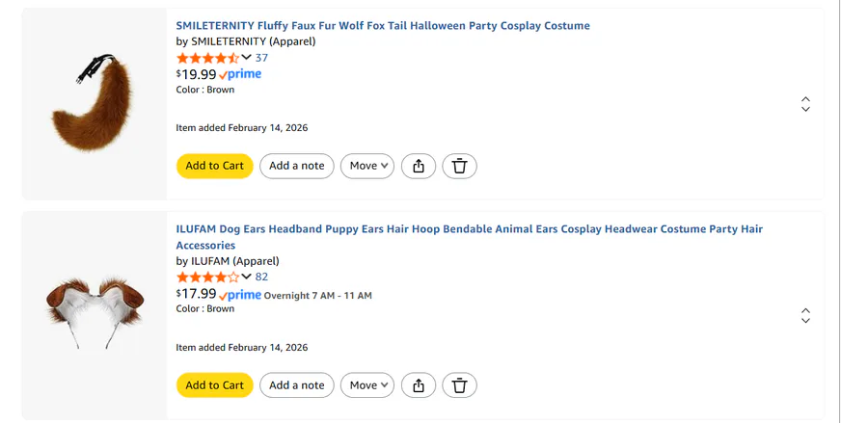868x423 pixels.
Task: Add the fox tail to cart
Action: pyautogui.click(x=214, y=166)
